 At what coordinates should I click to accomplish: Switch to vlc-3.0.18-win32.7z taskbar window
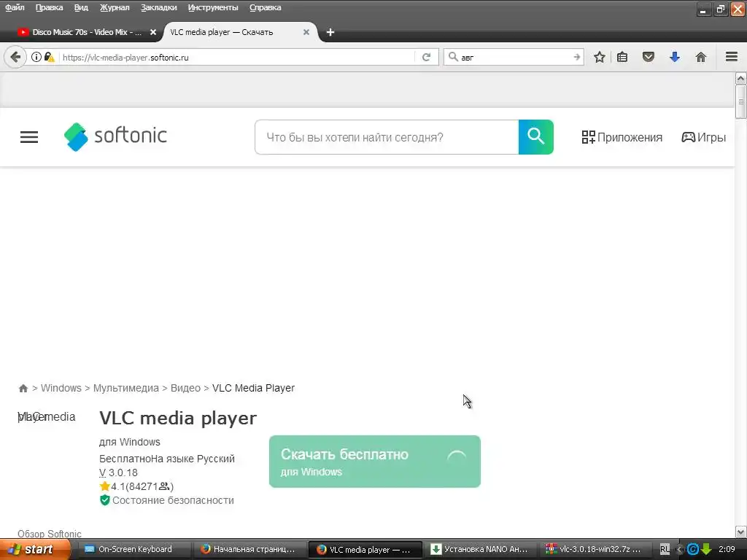594,550
